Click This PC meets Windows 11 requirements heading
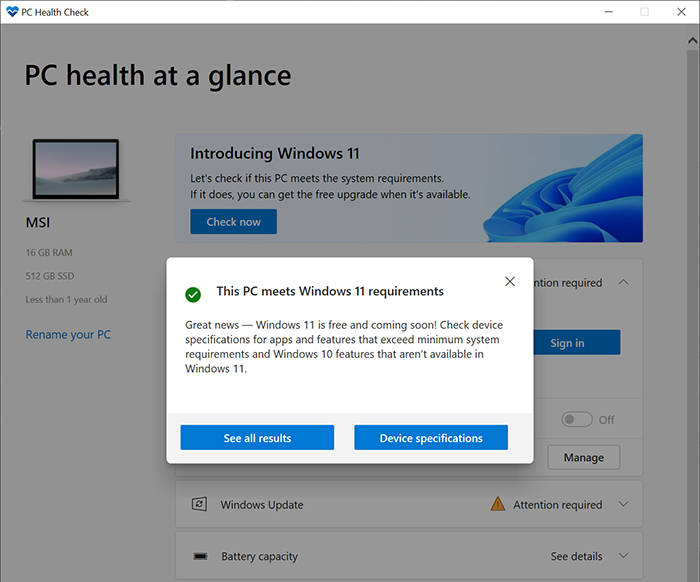 330,291
